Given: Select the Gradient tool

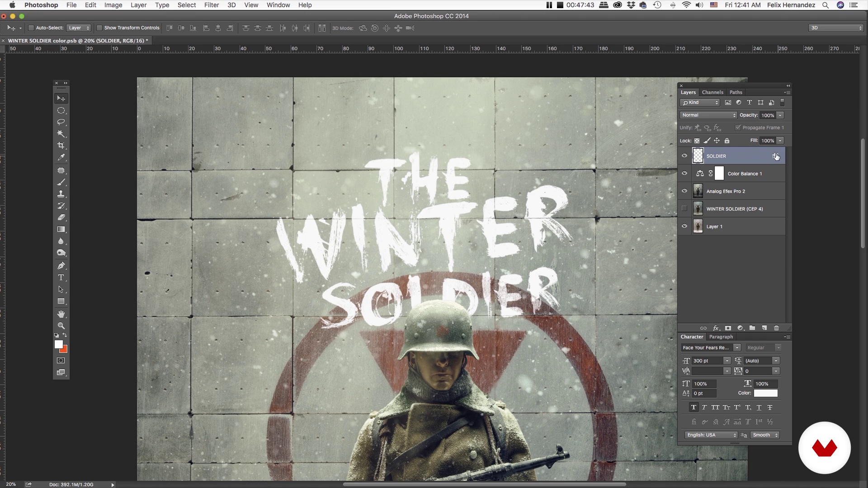Looking at the screenshot, I should pyautogui.click(x=61, y=229).
